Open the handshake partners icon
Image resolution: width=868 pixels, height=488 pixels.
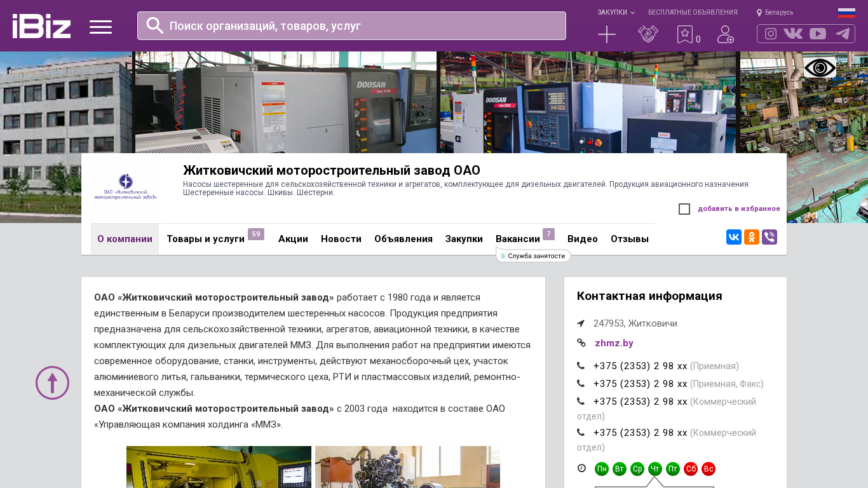648,34
